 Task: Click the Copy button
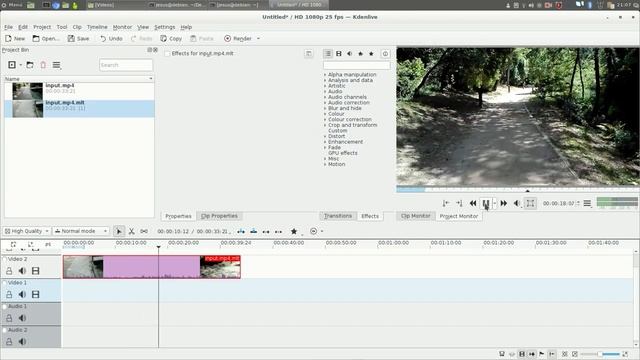(x=171, y=39)
